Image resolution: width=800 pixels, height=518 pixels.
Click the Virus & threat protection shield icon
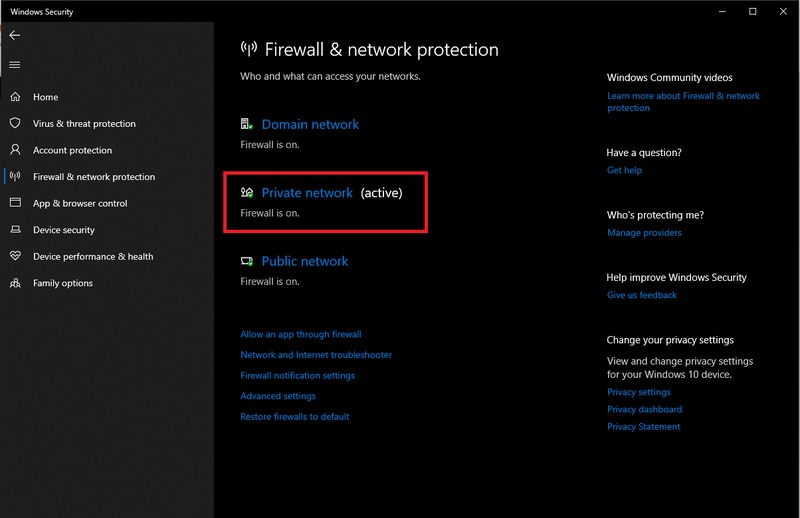coord(15,123)
